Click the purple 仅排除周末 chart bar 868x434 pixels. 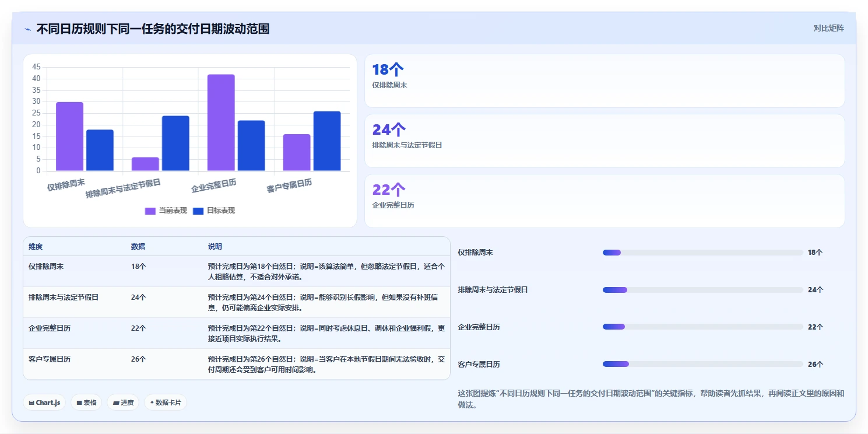pyautogui.click(x=69, y=136)
